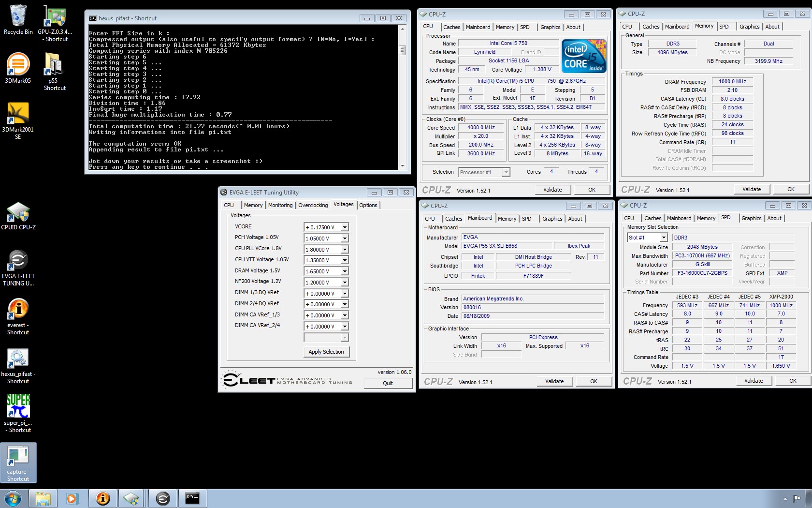Click Validate in the CPU-Z Mainboard window
The width and height of the screenshot is (812, 508).
(554, 381)
